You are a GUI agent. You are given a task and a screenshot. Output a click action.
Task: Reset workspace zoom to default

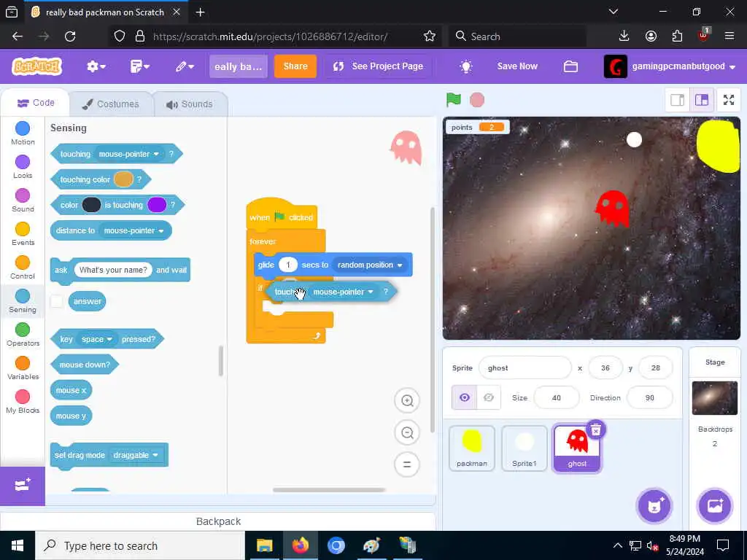coord(407,464)
